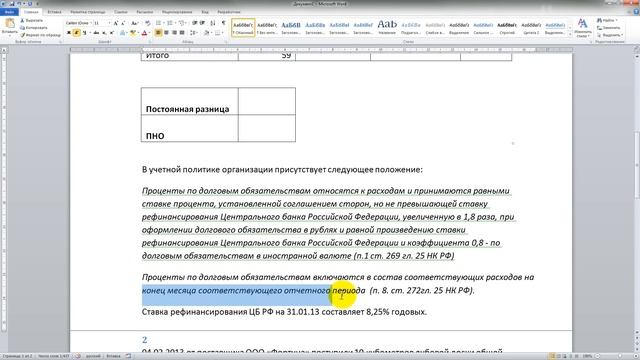Click the proofing errors icon in status bar

pyautogui.click(x=78, y=356)
